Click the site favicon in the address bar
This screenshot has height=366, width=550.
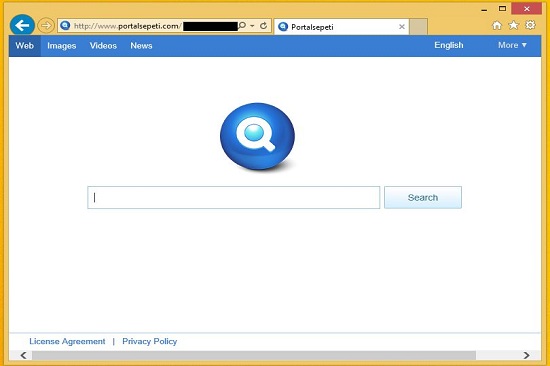[65, 26]
